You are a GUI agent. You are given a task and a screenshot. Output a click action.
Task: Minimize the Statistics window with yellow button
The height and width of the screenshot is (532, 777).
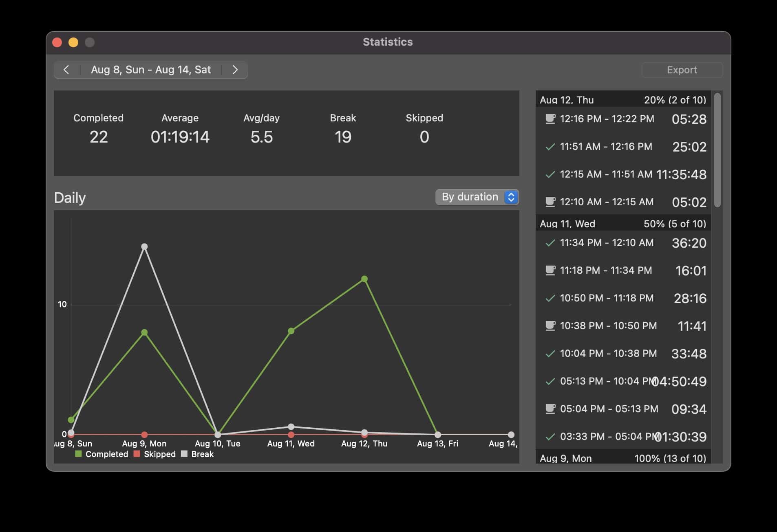73,42
